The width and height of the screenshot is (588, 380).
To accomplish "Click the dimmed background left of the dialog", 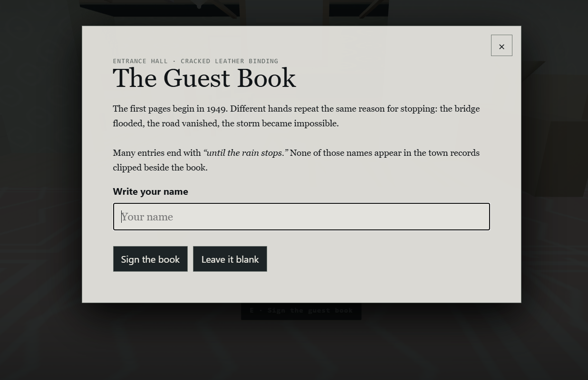I will tap(41, 190).
